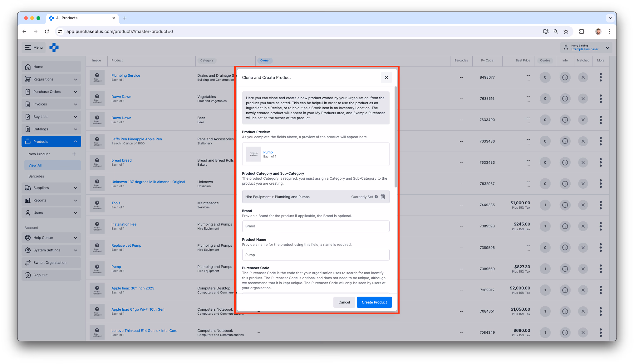Image resolution: width=634 pixels, height=364 pixels.
Task: Open browser extensions puzzle icon
Action: [x=581, y=32]
